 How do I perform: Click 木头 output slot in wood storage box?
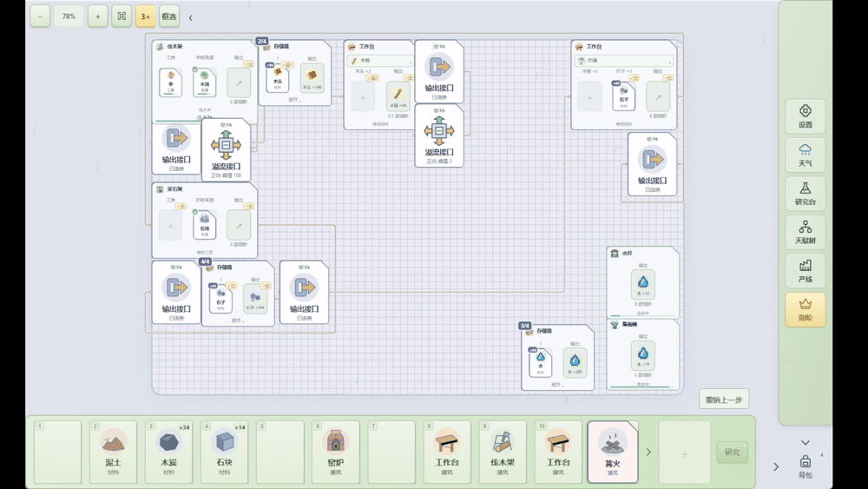coord(312,78)
